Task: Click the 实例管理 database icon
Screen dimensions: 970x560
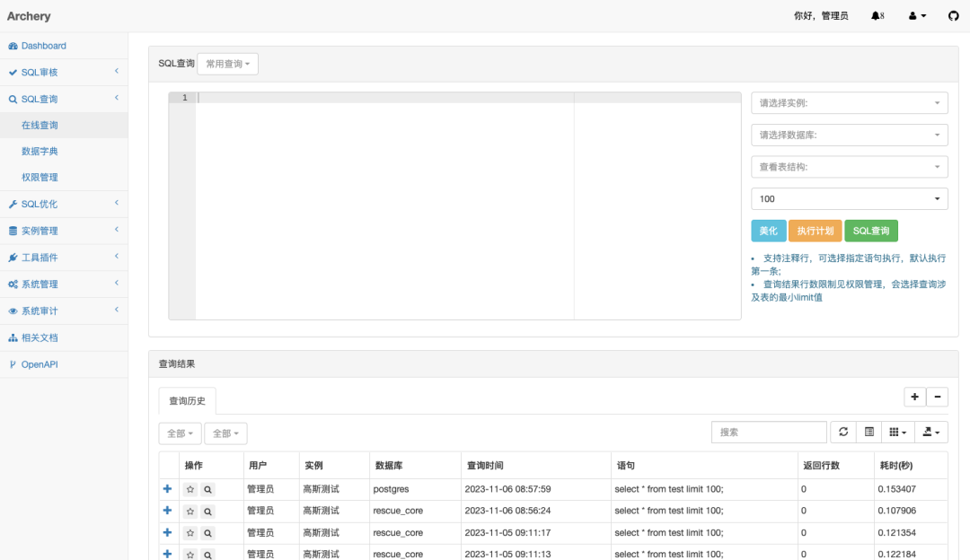Action: click(x=13, y=231)
